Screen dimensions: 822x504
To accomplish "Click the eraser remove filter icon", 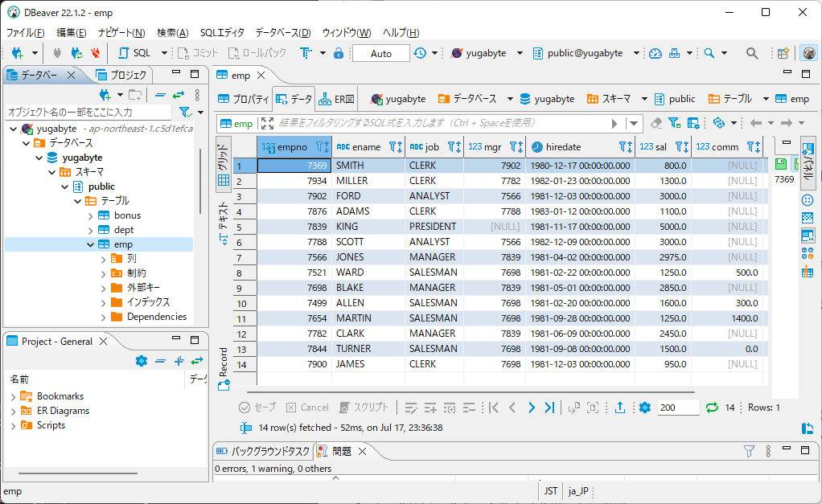I will pyautogui.click(x=656, y=123).
